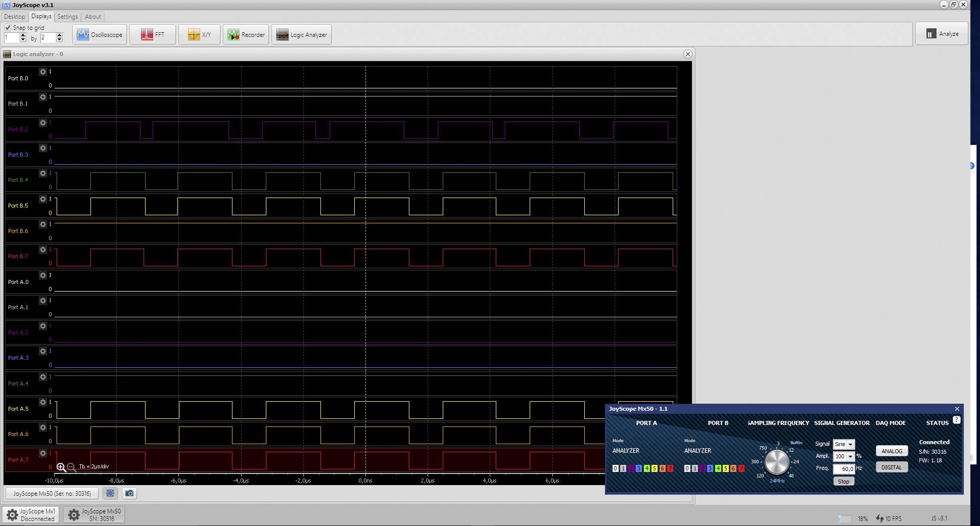Toggle the Snap to grid checkbox
This screenshot has width=980, height=526.
pos(8,27)
